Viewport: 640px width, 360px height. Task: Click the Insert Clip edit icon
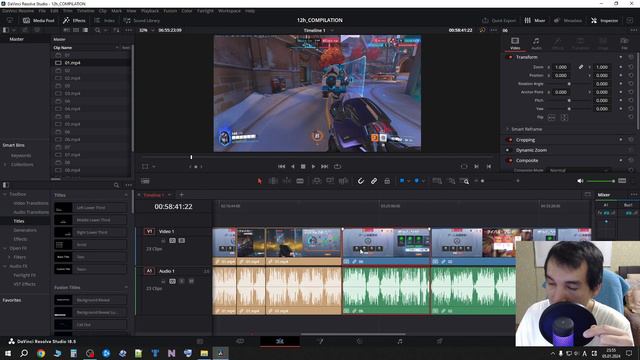(x=317, y=181)
